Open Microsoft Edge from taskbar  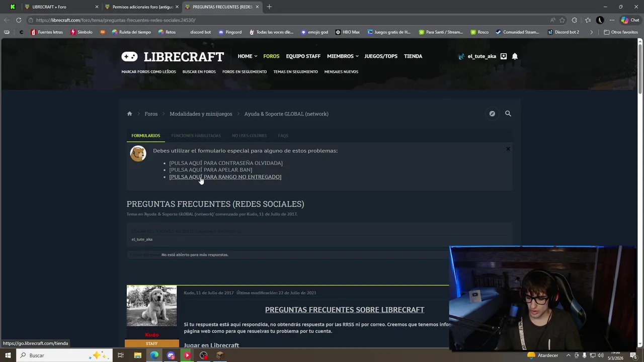pyautogui.click(x=154, y=355)
